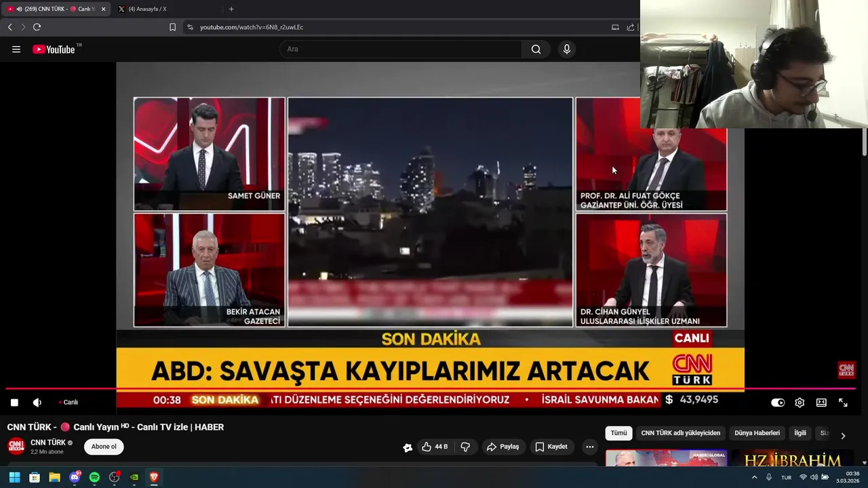Click the CNN TÜRK channel watermark in player

(x=846, y=369)
